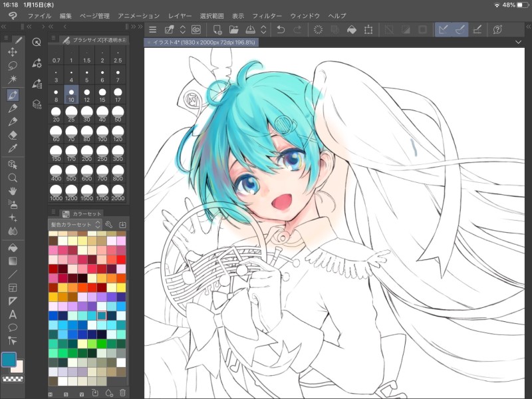Select brush size 100
This screenshot has width=532, height=399.
pyautogui.click(x=102, y=134)
